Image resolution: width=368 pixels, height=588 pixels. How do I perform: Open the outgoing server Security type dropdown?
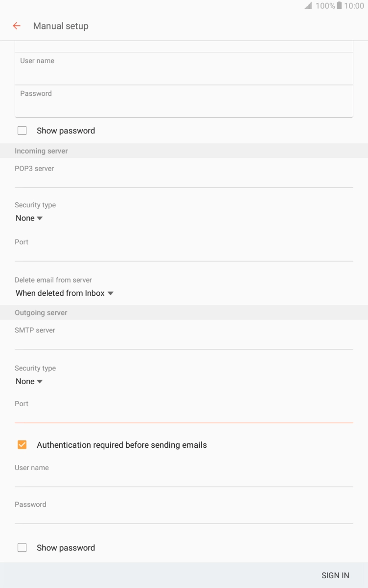(29, 381)
